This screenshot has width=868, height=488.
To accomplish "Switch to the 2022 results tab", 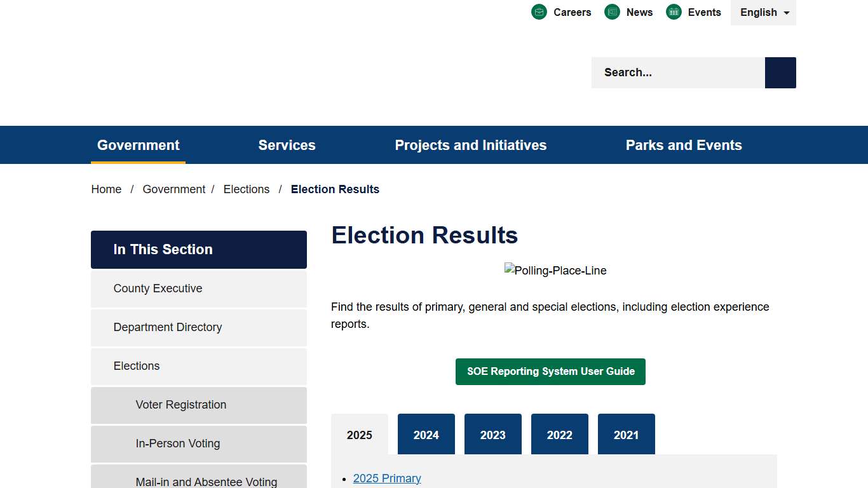I will (559, 435).
